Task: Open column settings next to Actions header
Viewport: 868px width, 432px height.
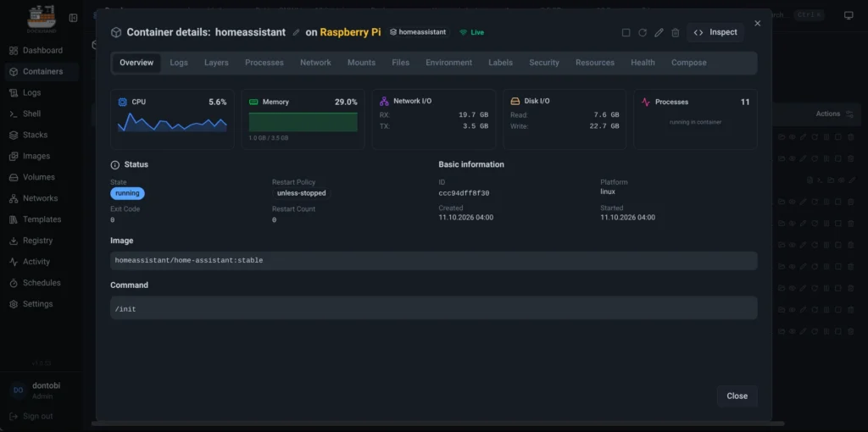Action: [850, 114]
